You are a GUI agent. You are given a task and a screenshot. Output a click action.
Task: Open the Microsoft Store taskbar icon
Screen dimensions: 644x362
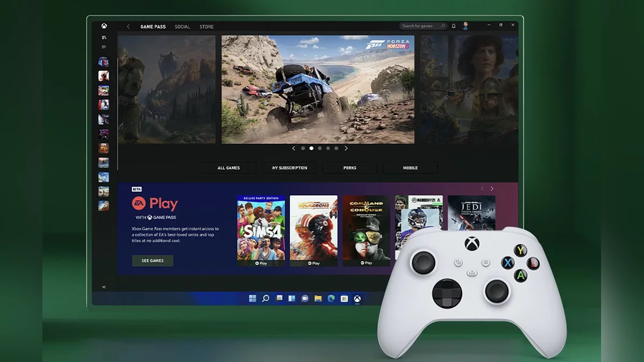click(344, 299)
